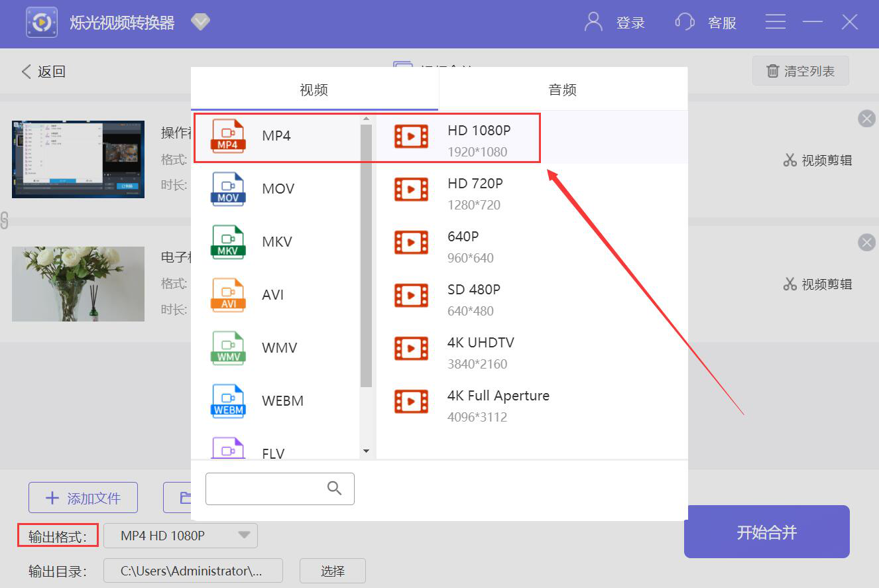This screenshot has height=588, width=879.
Task: Select the white flowers video thumbnail
Action: click(x=78, y=284)
